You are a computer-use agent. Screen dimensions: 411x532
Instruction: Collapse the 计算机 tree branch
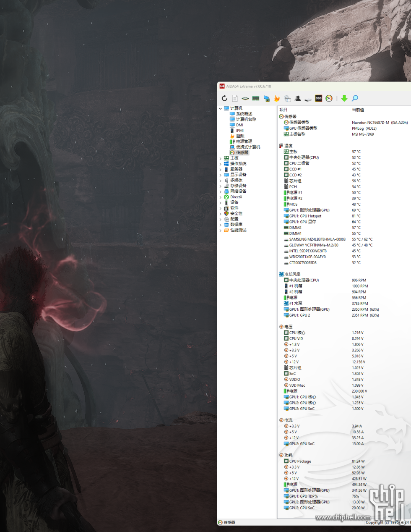pos(221,108)
